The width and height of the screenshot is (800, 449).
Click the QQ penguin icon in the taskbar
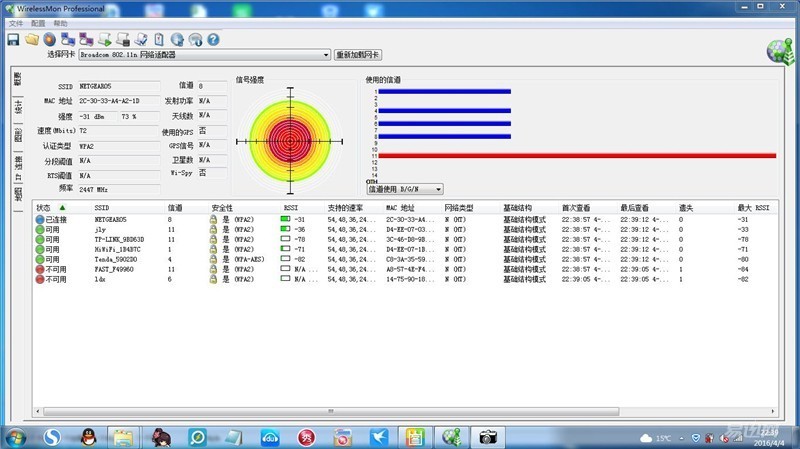(x=87, y=436)
